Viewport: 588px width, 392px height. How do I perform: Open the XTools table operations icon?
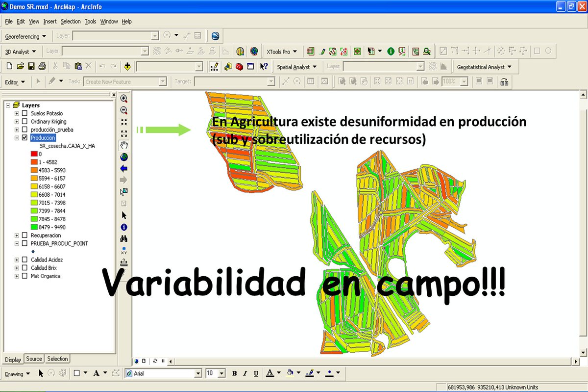[x=310, y=51]
